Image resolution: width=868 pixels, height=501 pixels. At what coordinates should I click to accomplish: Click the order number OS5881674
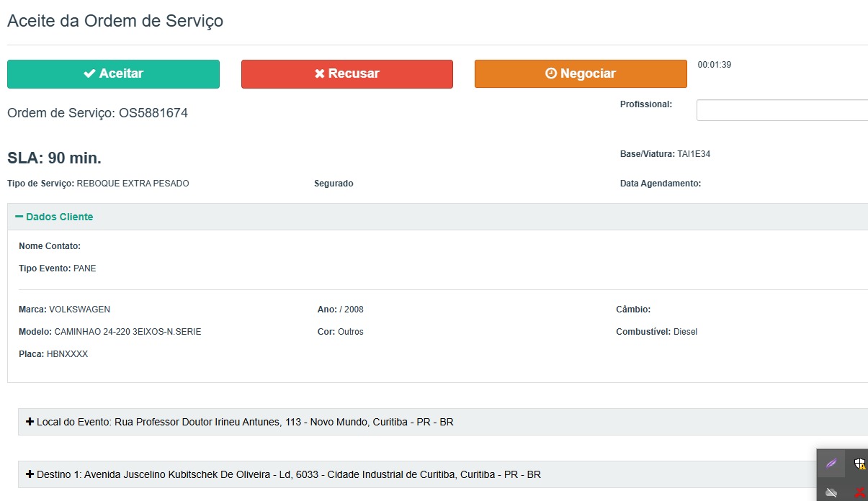[153, 113]
